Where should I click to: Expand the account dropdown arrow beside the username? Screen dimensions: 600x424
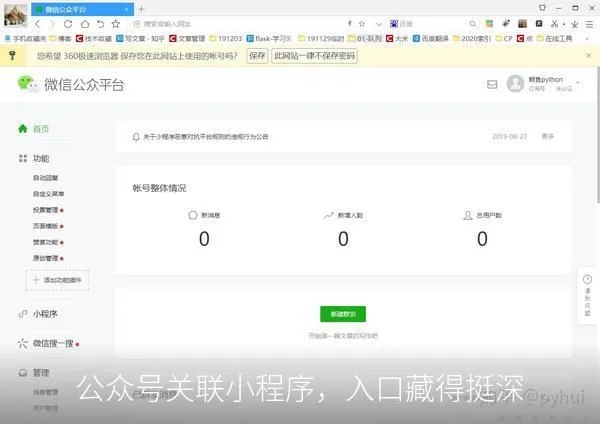[x=578, y=82]
